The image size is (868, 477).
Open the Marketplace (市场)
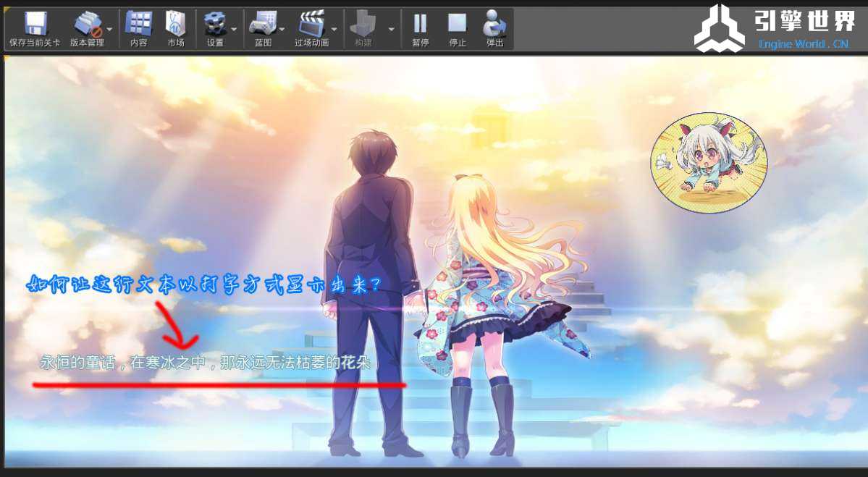pos(175,30)
